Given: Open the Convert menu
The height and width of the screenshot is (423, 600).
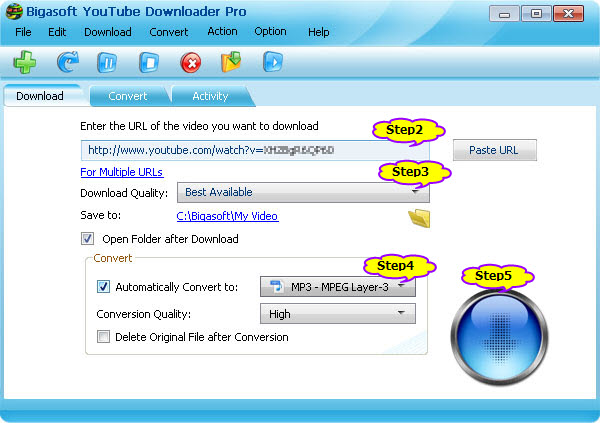Looking at the screenshot, I should [168, 32].
